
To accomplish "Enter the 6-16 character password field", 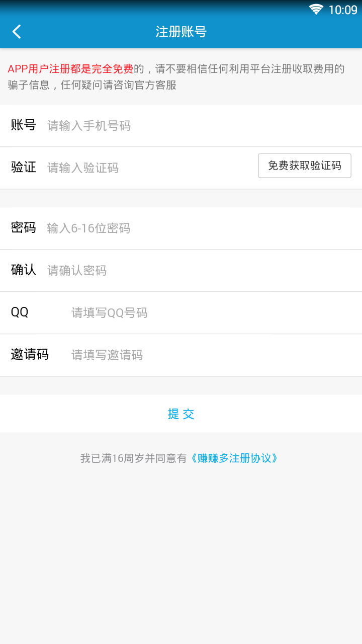I will tap(201, 228).
